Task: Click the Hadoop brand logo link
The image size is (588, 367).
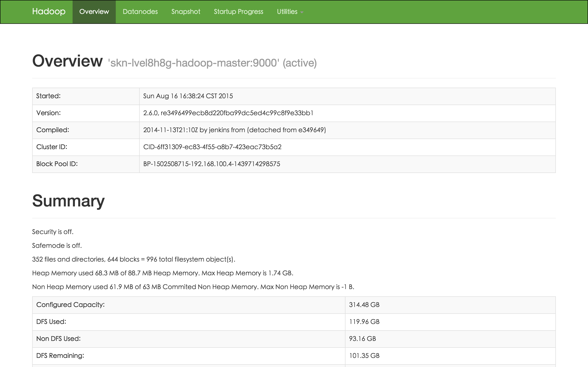Action: point(49,11)
